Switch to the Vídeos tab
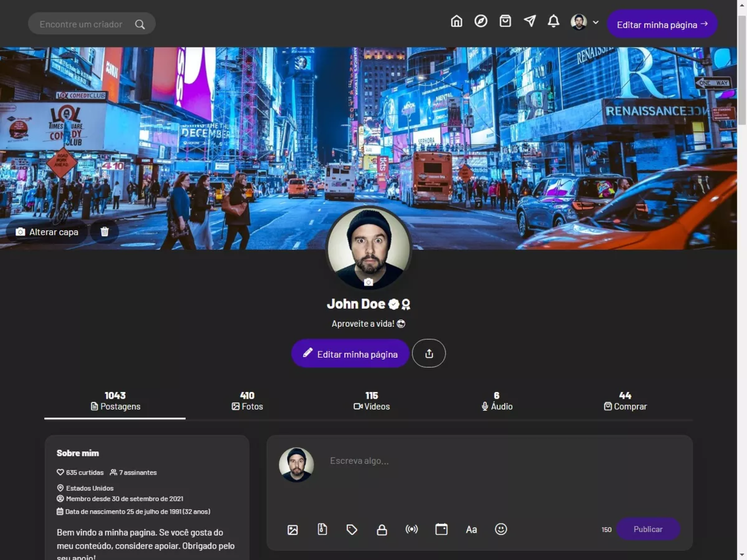 tap(372, 401)
